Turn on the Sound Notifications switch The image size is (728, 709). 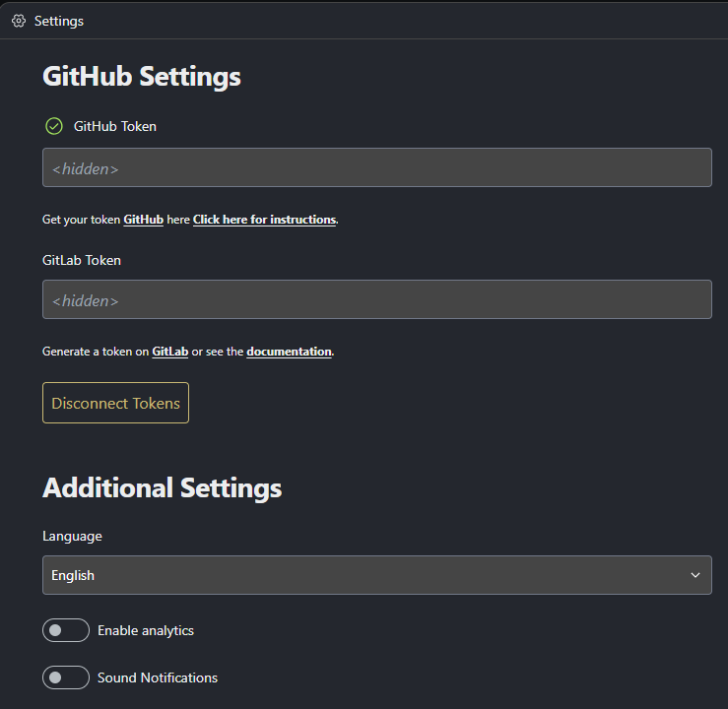66,677
